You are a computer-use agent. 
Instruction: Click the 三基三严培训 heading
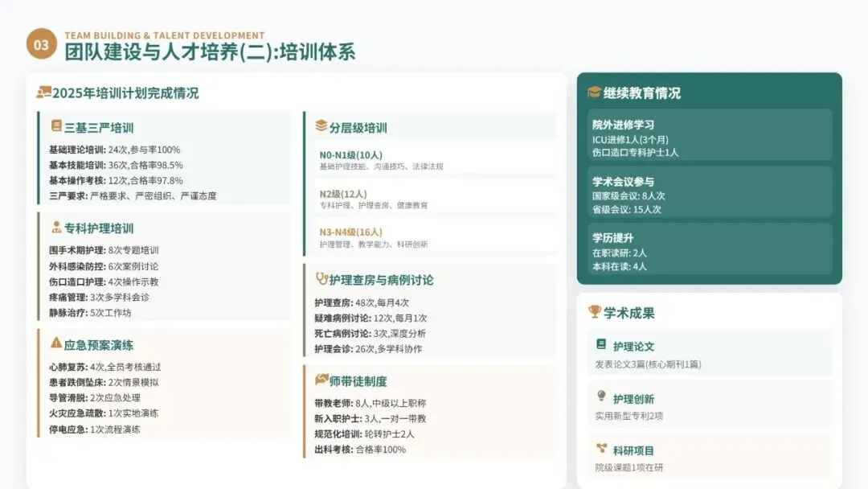(99, 128)
